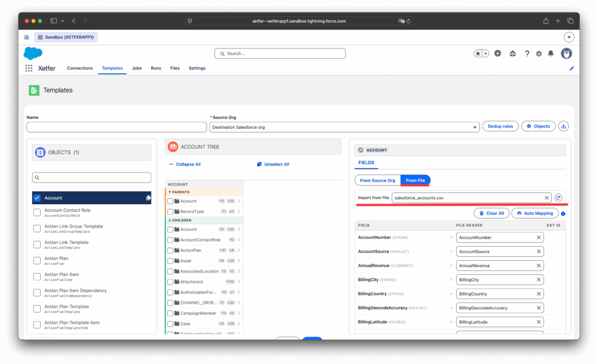Remove the BillingCity file header mapping

click(x=538, y=280)
